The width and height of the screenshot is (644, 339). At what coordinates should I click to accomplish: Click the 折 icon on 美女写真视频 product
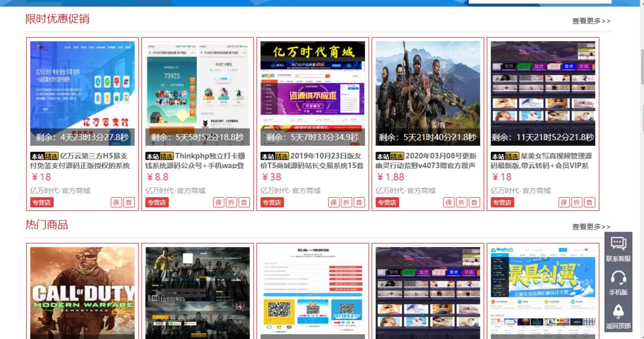tap(577, 202)
